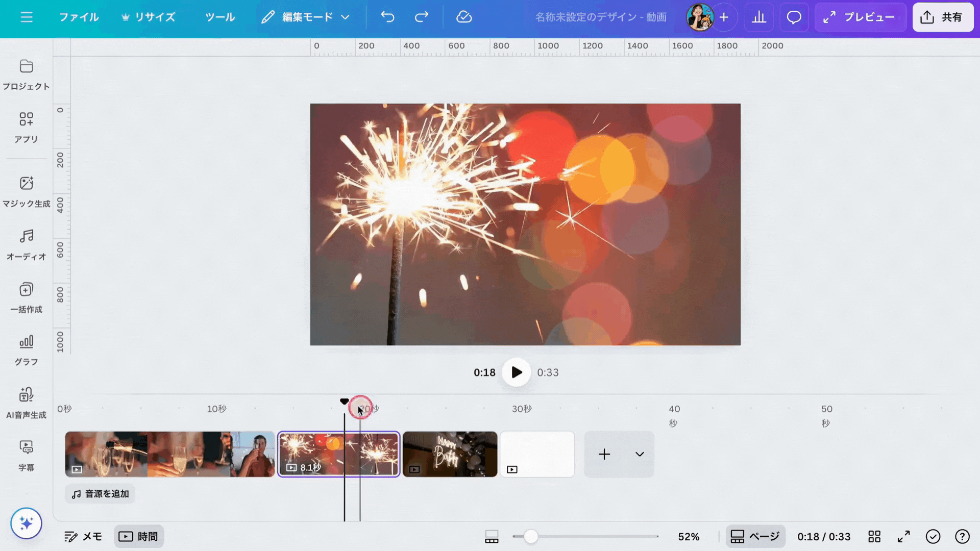Screen dimensions: 980x551
Task: Click the cloud save status icon
Action: pos(463,17)
